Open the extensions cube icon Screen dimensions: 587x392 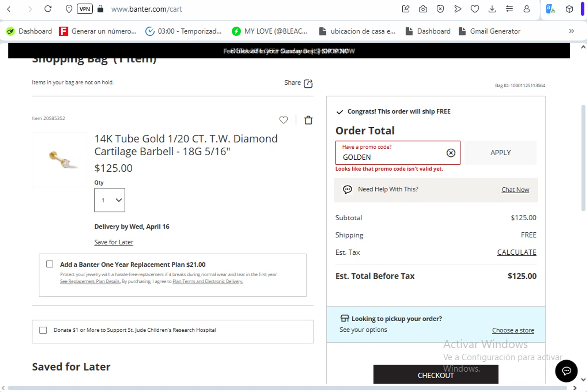569,9
